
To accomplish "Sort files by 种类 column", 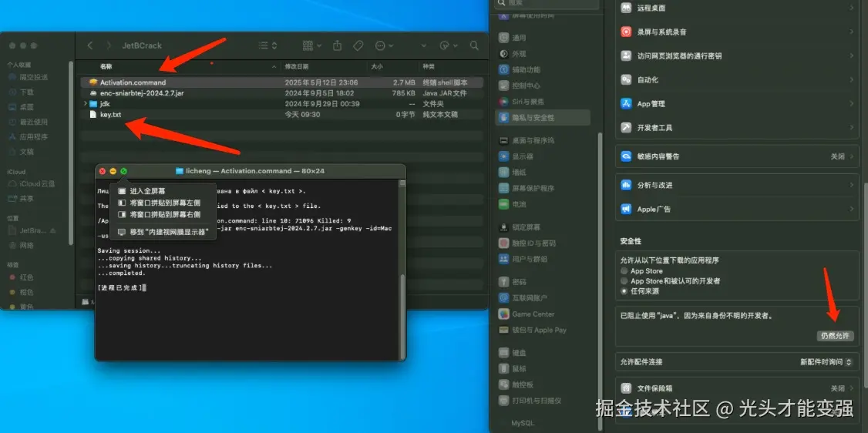I will pos(451,66).
